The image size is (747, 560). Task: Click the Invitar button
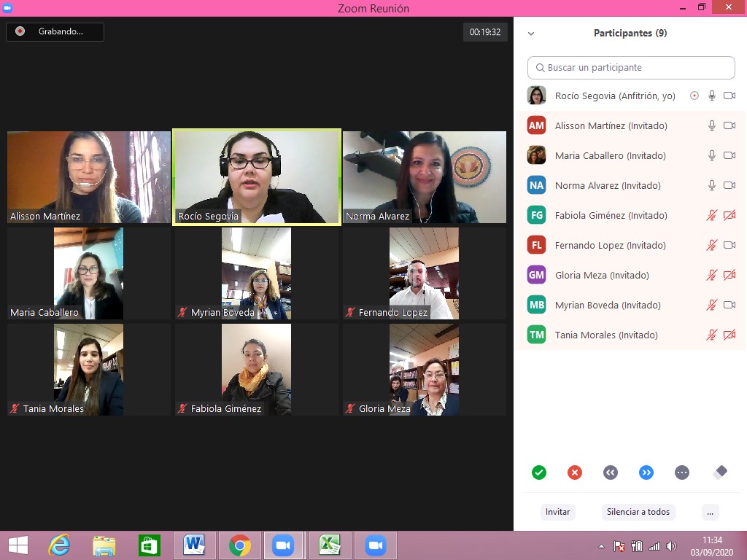pos(557,512)
